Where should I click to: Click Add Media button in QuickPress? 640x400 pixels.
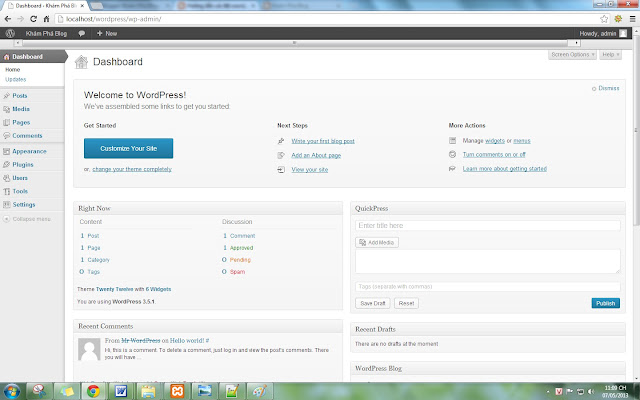click(377, 242)
